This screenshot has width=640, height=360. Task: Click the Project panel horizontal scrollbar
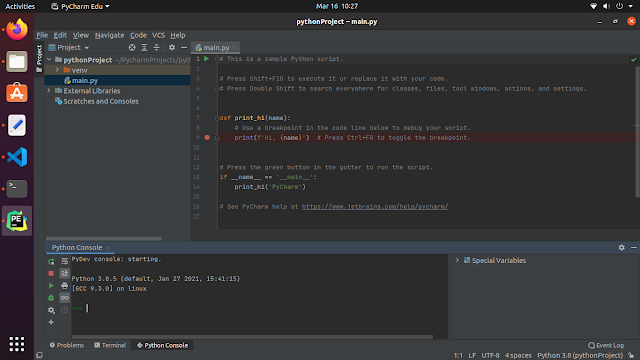pyautogui.click(x=104, y=238)
